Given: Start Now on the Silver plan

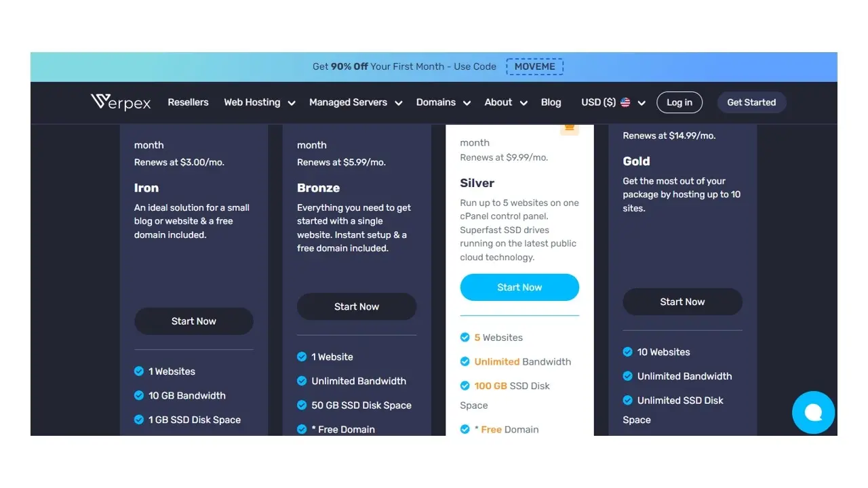Looking at the screenshot, I should coord(519,287).
